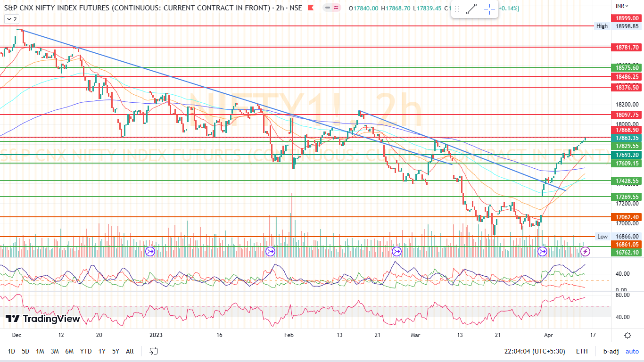Screen dimensions: 644x362
Task: Click the 16861.05 price label
Action: click(x=627, y=244)
